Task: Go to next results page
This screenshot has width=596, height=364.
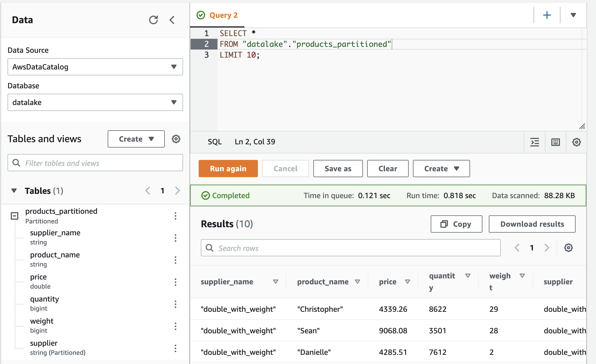Action: 546,248
